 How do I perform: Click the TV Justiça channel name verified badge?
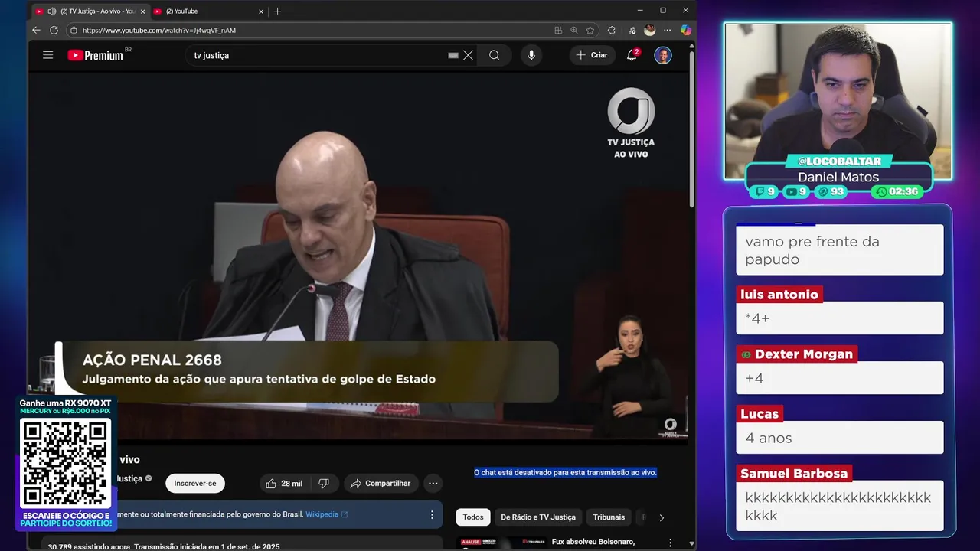149,478
